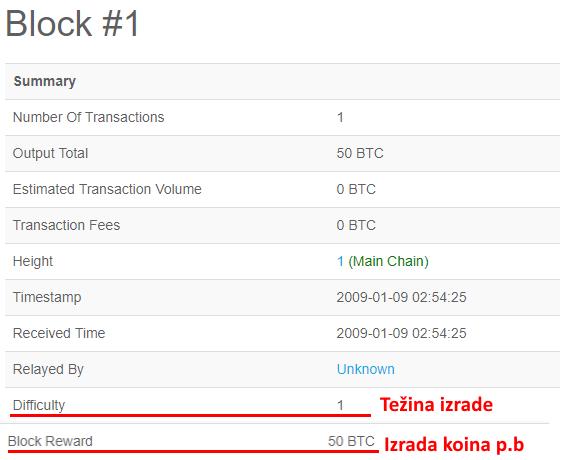Click the Height row label
Viewport: 564px width, 460px height.
33,261
